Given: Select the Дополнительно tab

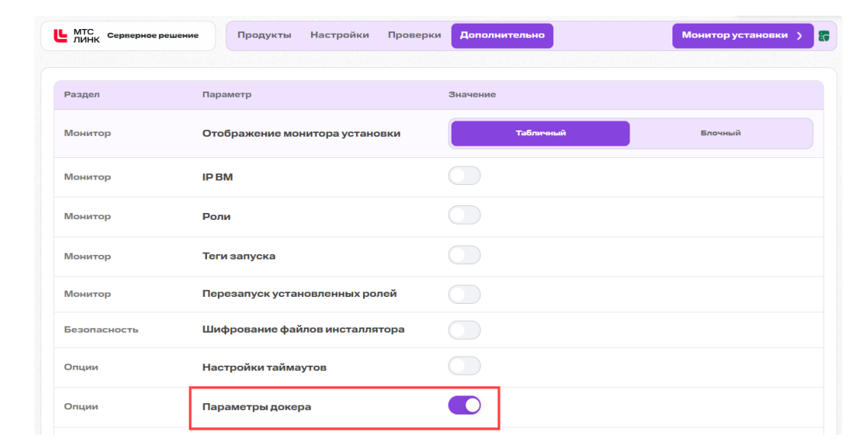Looking at the screenshot, I should pyautogui.click(x=502, y=35).
